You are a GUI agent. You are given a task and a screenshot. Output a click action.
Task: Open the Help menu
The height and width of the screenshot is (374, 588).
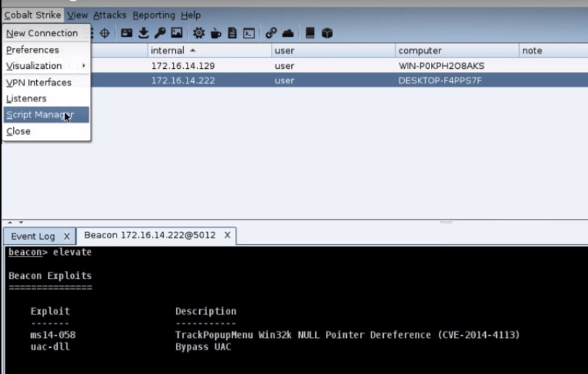click(x=190, y=15)
